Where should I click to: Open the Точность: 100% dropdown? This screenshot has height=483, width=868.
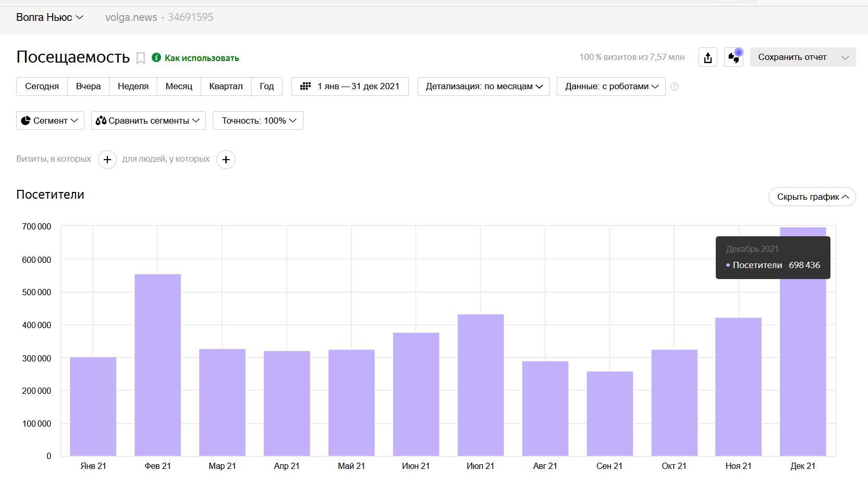tap(258, 120)
